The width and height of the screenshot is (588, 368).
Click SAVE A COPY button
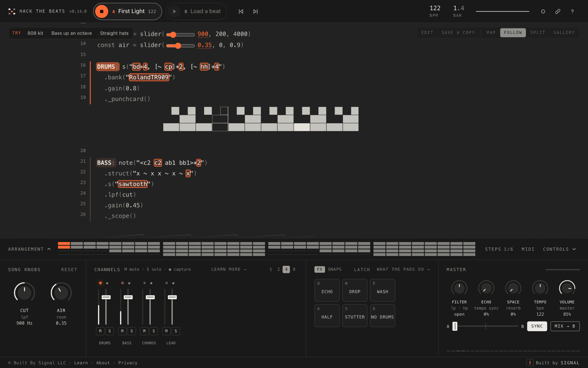[458, 32]
